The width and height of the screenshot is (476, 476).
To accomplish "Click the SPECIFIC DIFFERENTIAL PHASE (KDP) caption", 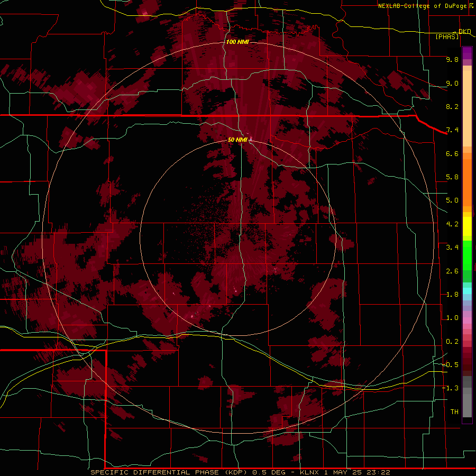I will coord(169,472).
